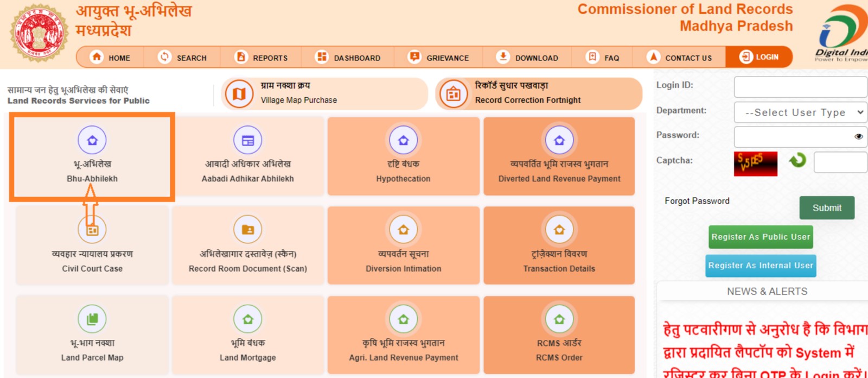Click the Village Map Purchase map icon

pos(239,94)
